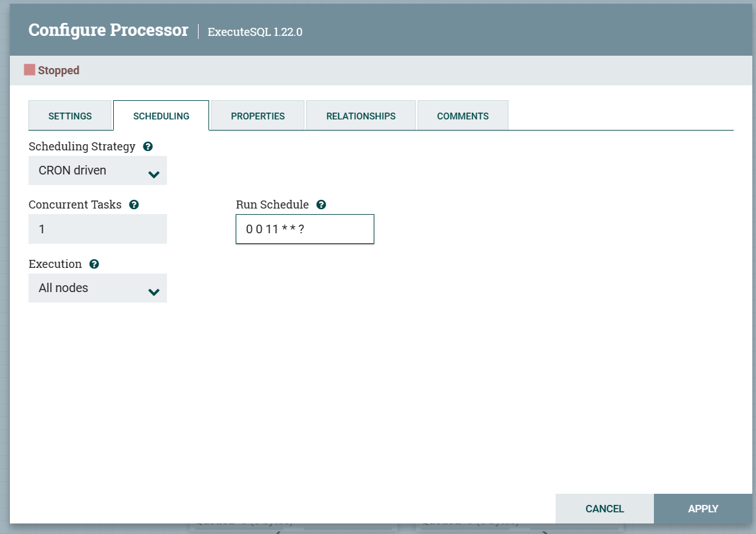Click the red Stopped status icon
Image resolution: width=756 pixels, height=534 pixels.
click(30, 70)
